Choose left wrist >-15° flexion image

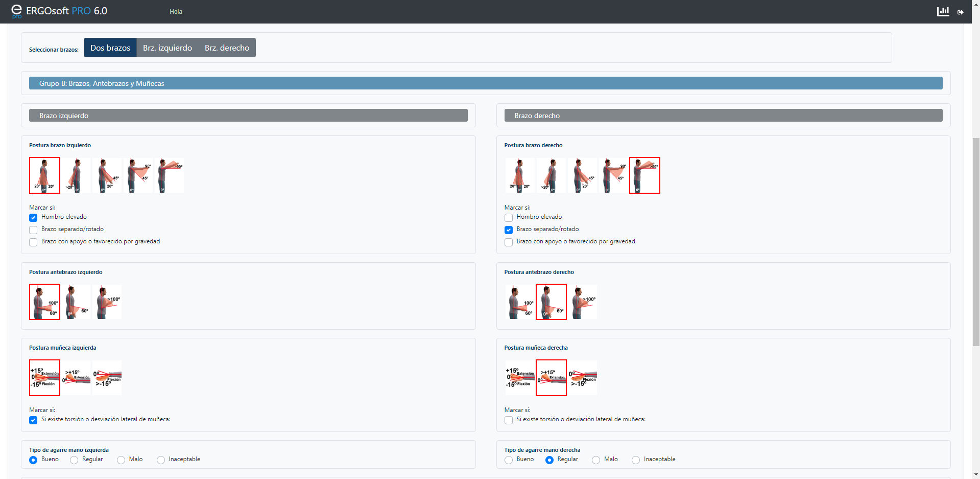point(107,378)
